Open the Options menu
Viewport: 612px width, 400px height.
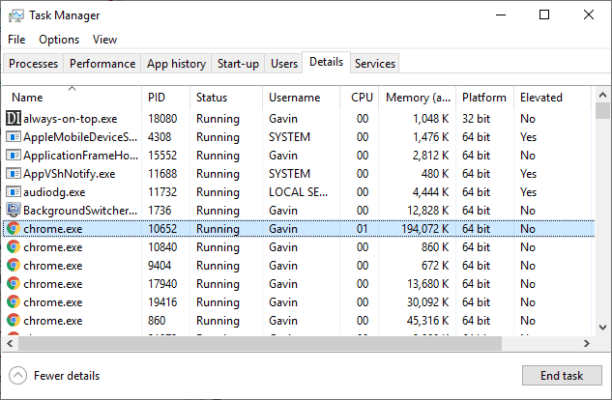[59, 39]
